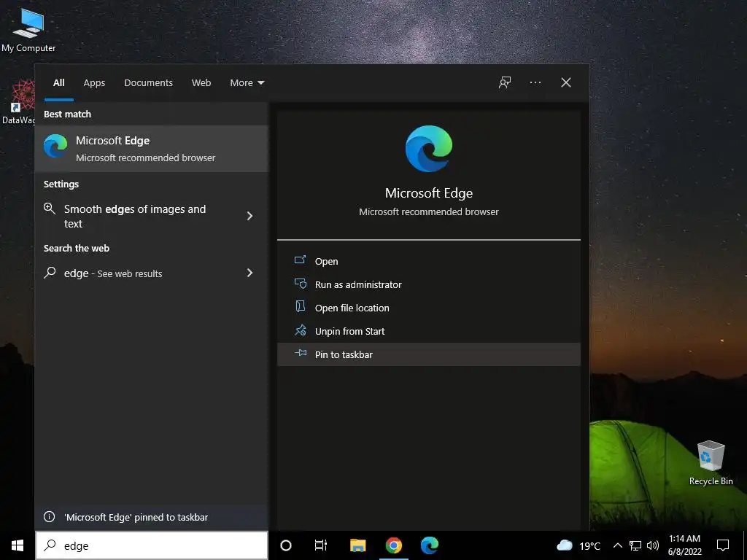The height and width of the screenshot is (560, 747).
Task: Click the temperature reading 19°C in taskbar
Action: (589, 546)
